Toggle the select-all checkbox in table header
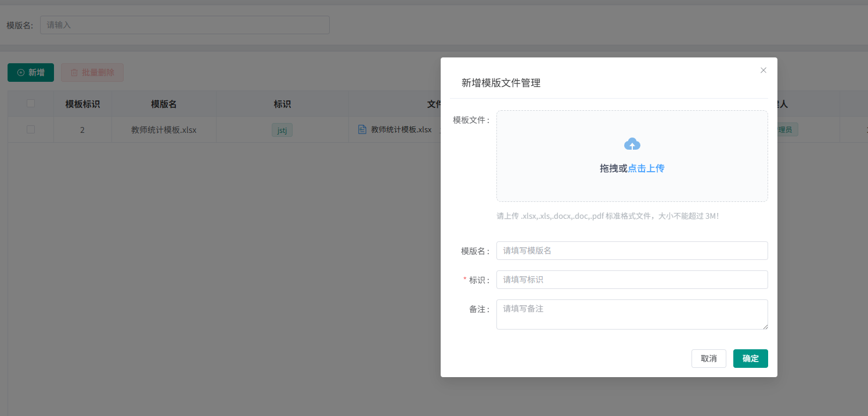 tap(31, 103)
